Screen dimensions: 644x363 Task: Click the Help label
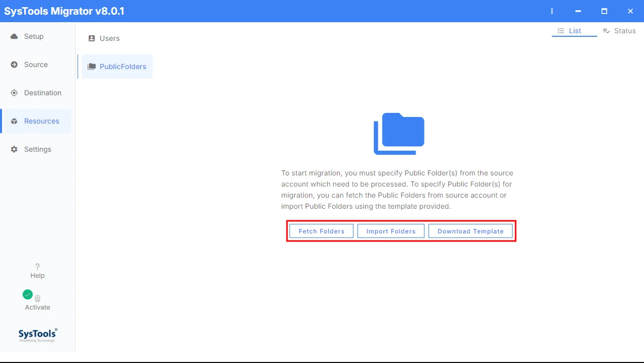pos(37,276)
